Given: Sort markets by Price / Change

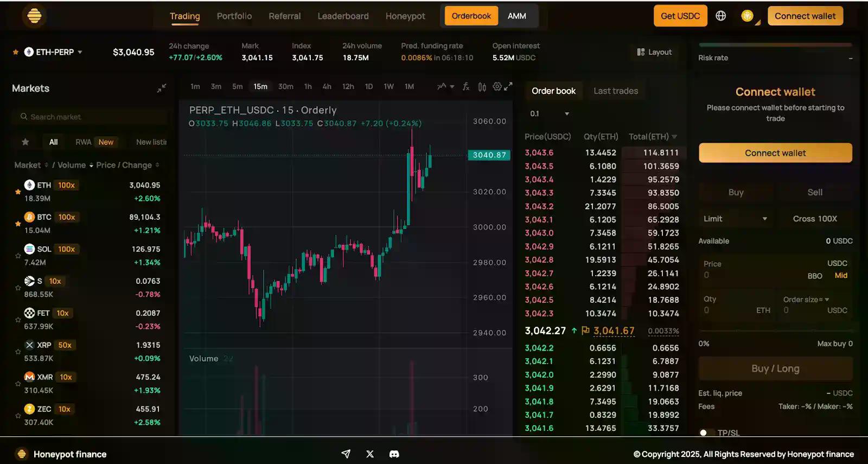Looking at the screenshot, I should pos(127,165).
